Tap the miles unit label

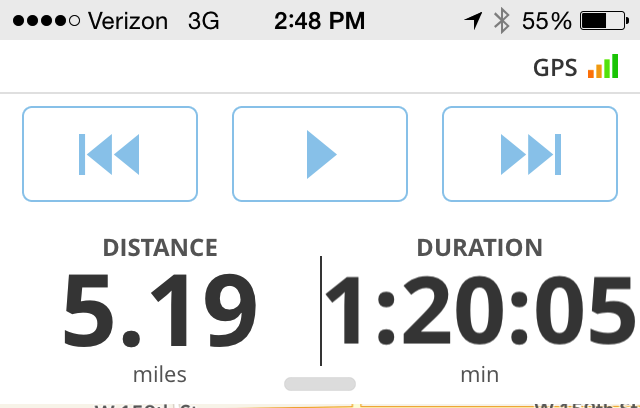click(x=160, y=375)
